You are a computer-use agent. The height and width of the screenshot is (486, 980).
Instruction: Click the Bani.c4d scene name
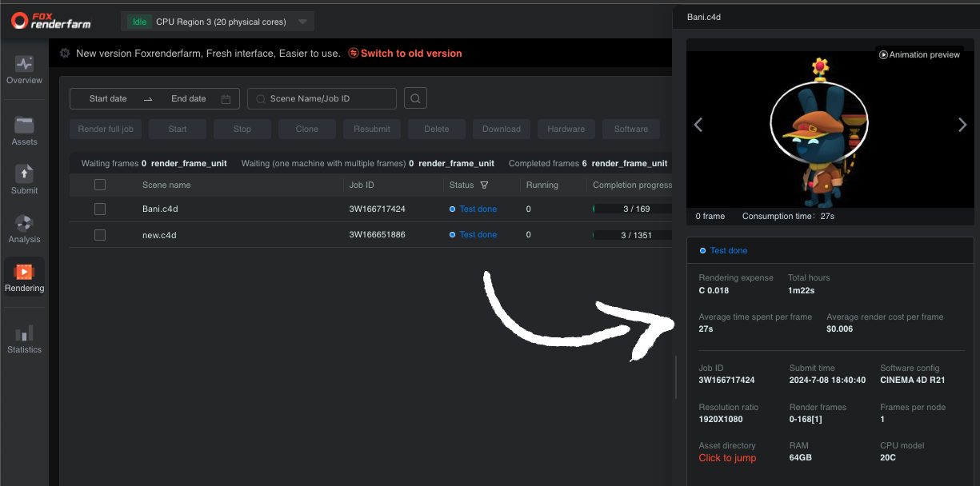[x=159, y=209]
